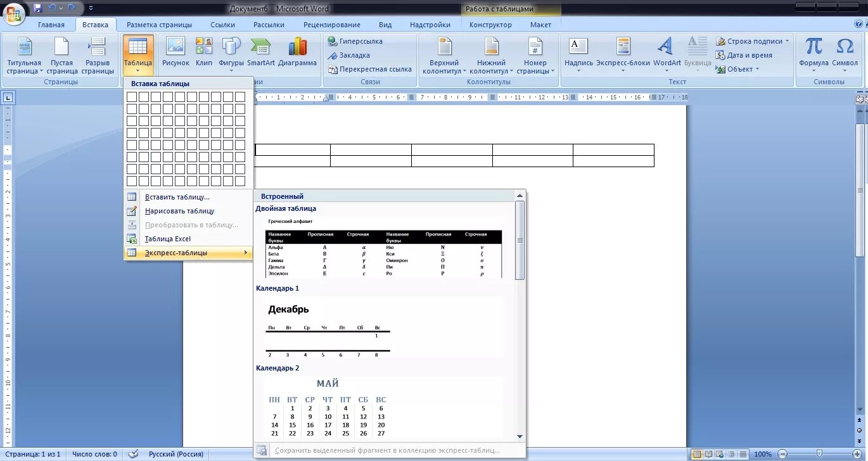Click the tab stop selector at ruler corner
The width and height of the screenshot is (868, 461).
pyautogui.click(x=8, y=98)
